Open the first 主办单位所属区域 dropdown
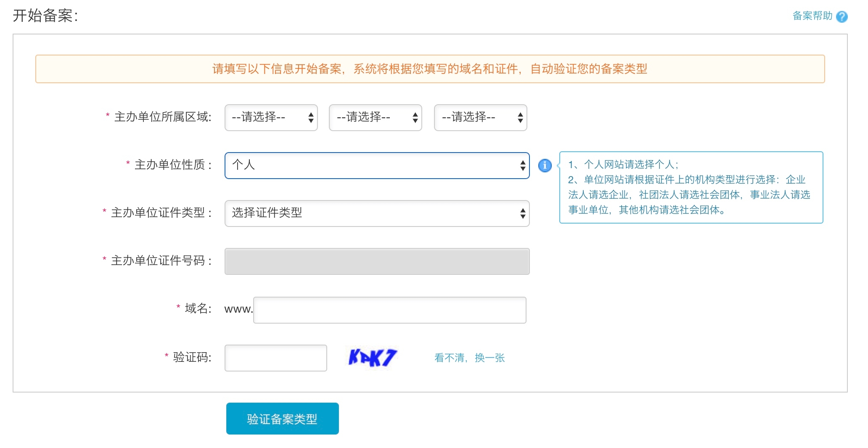 tap(271, 118)
